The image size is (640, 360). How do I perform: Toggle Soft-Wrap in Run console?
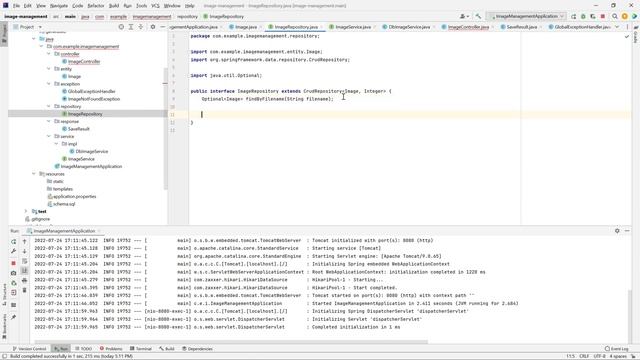click(x=24, y=261)
